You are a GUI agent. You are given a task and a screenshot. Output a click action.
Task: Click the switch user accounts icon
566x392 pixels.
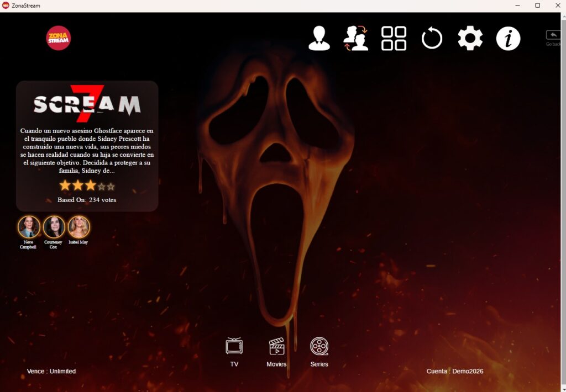click(355, 39)
